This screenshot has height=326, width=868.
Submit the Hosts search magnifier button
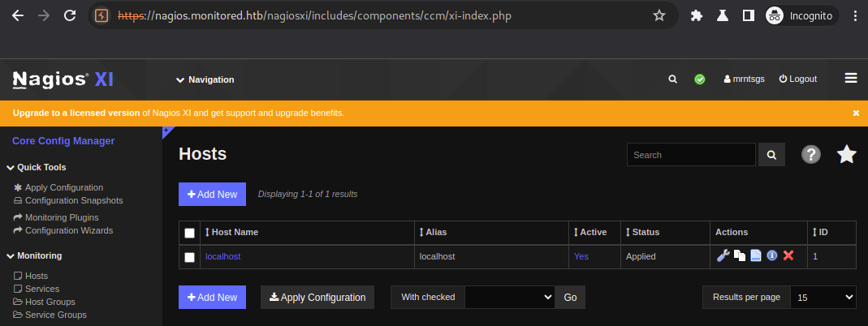coord(771,155)
